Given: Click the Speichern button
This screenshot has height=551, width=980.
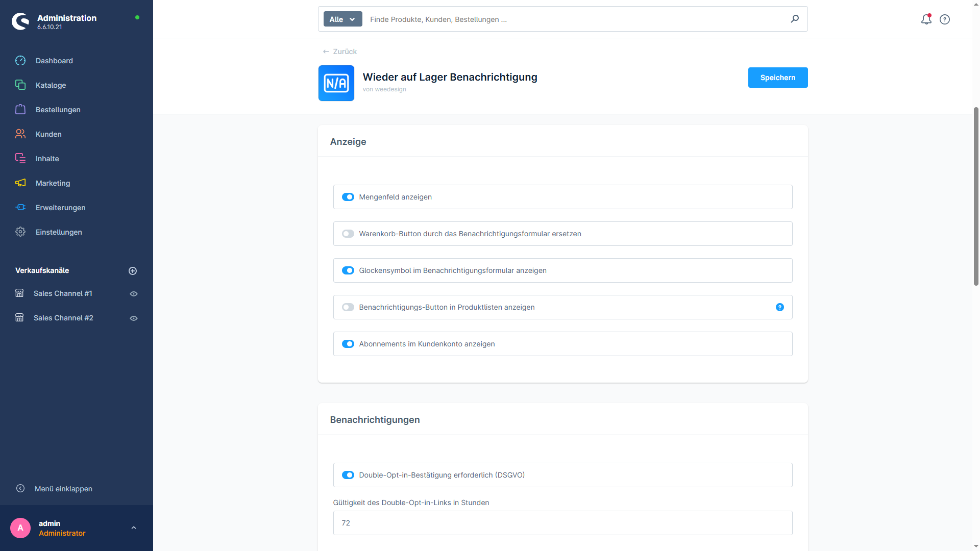Looking at the screenshot, I should [x=778, y=78].
